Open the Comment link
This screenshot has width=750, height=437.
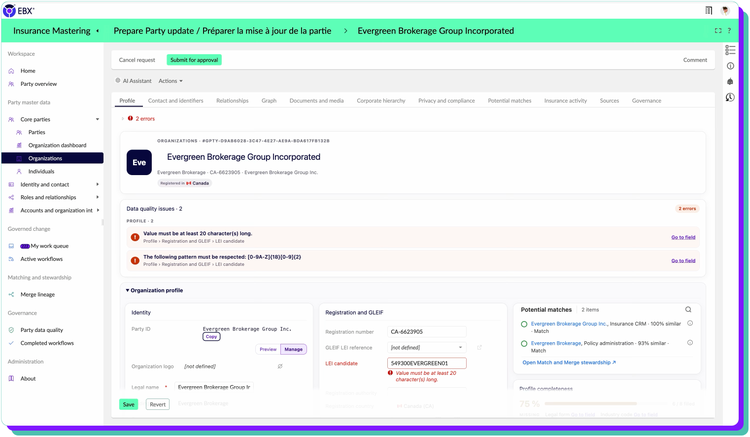point(695,60)
